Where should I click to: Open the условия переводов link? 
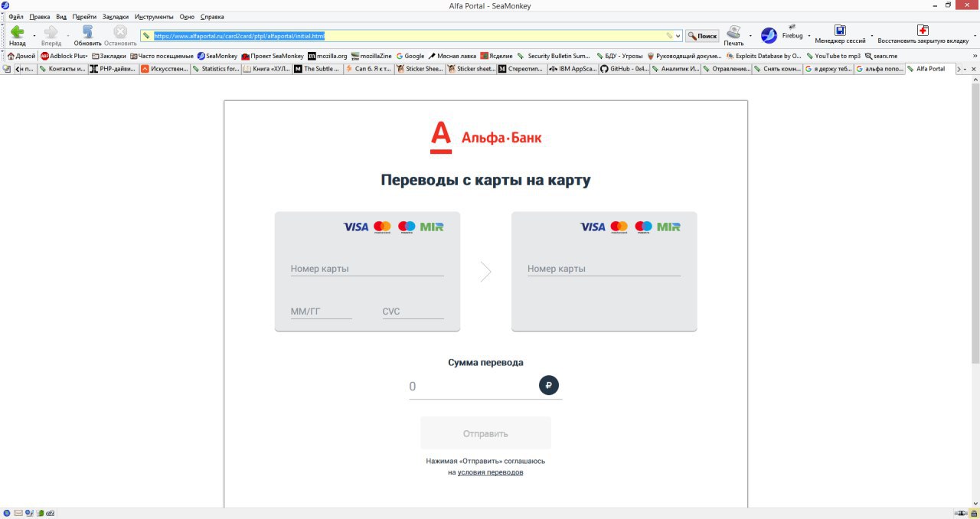(x=490, y=472)
